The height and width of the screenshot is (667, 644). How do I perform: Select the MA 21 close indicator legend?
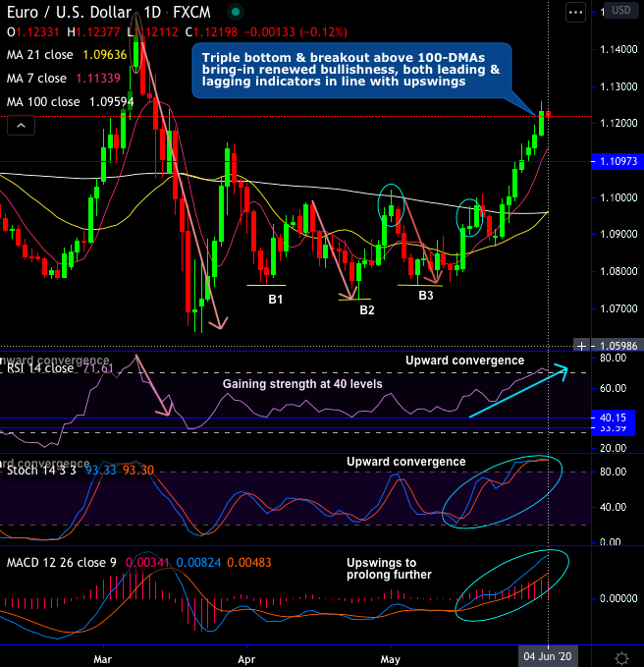click(67, 55)
